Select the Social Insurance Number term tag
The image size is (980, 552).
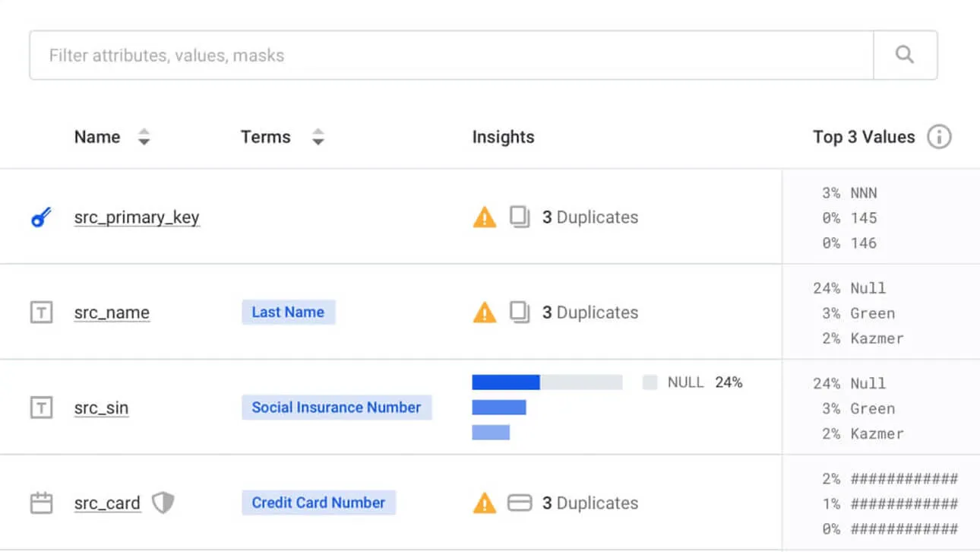[x=336, y=408]
